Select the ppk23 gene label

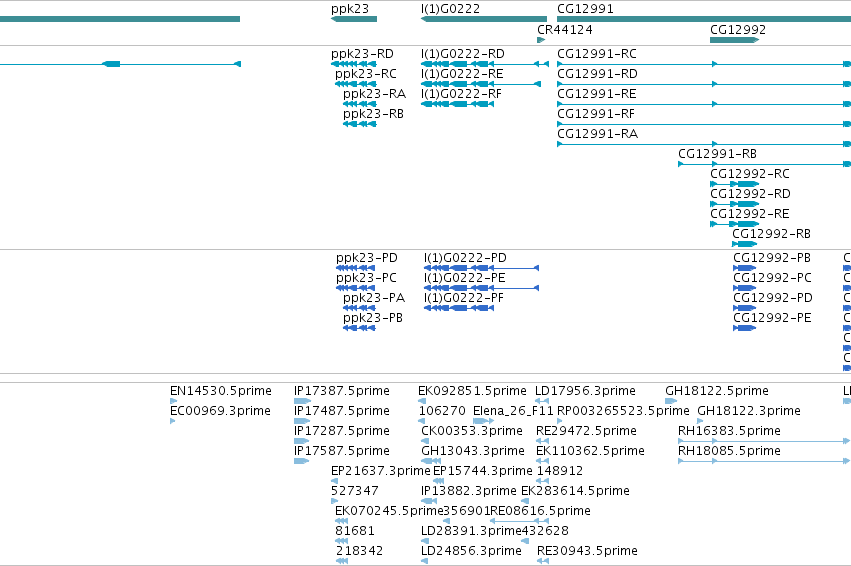coord(350,9)
